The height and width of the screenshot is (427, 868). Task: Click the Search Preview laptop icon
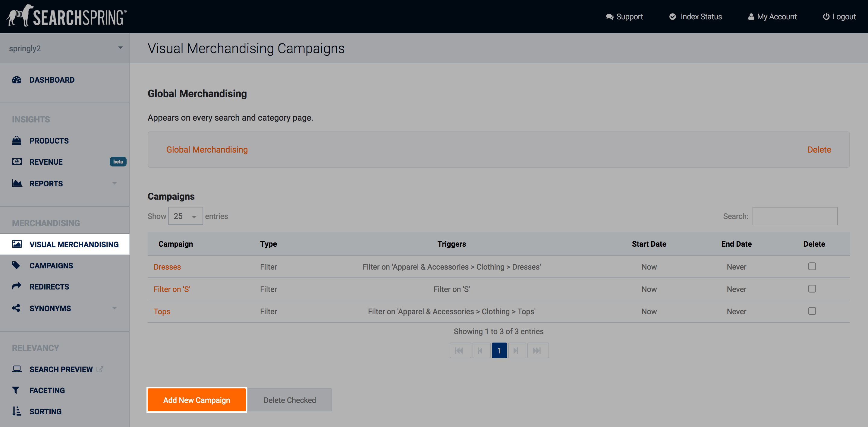pyautogui.click(x=17, y=369)
